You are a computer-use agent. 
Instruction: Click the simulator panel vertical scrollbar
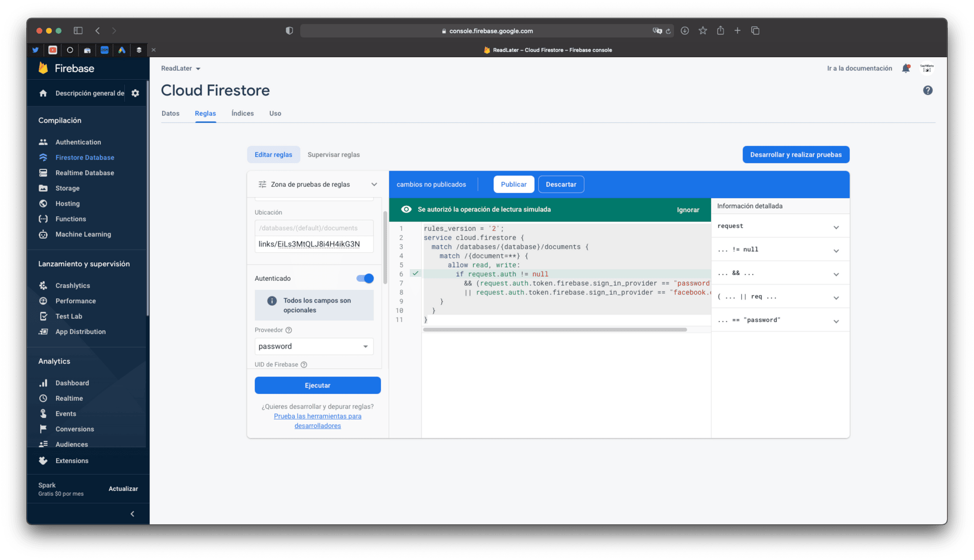coord(385,247)
